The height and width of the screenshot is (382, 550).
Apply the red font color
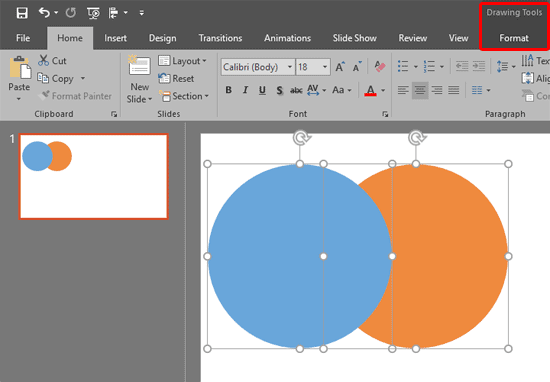coord(370,91)
